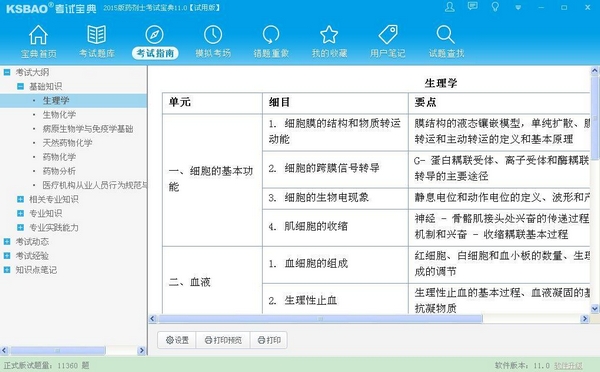Click the cell 血细胞的组成
This screenshot has width=600, height=372.
(335, 264)
